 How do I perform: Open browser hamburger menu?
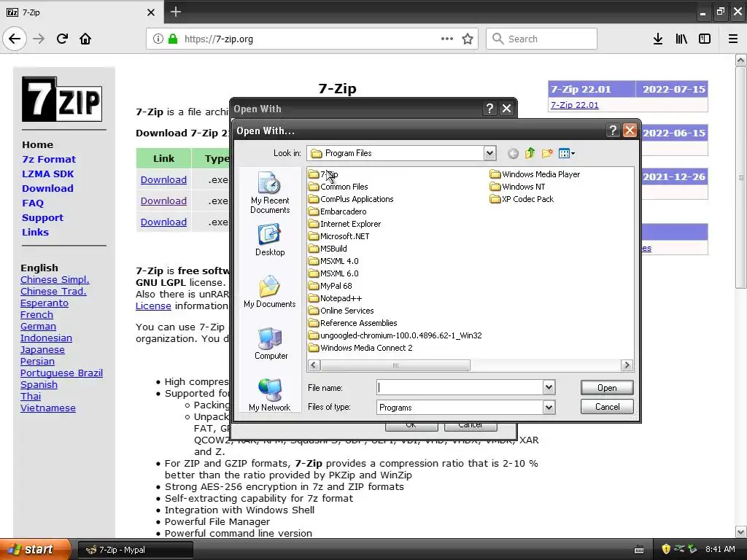(x=733, y=39)
